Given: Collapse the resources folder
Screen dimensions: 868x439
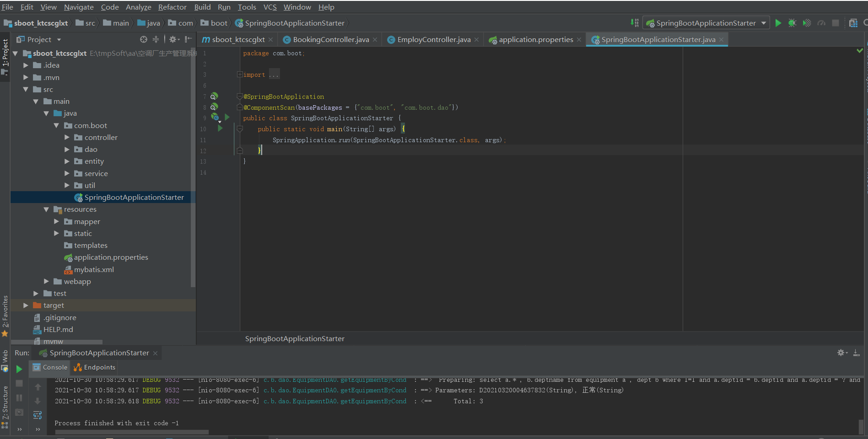Looking at the screenshot, I should coord(46,209).
